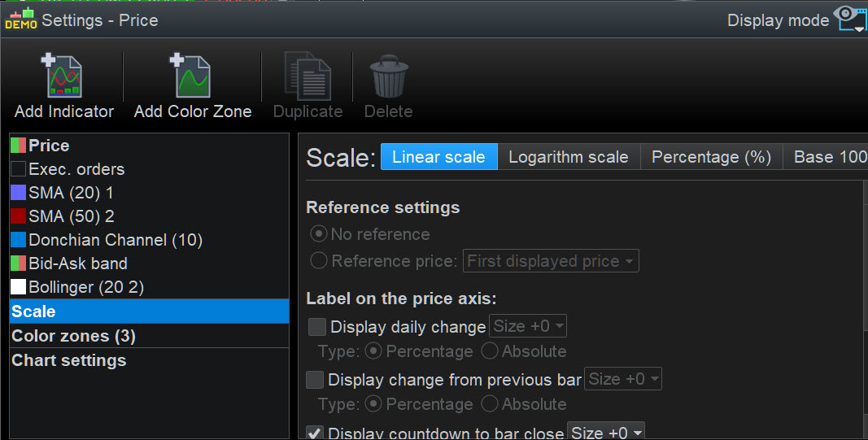The height and width of the screenshot is (440, 868).
Task: Check Display change from previous bar
Action: point(315,380)
